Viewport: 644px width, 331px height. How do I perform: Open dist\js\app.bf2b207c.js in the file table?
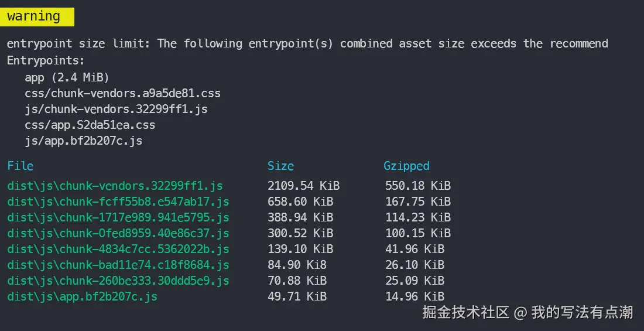82,296
